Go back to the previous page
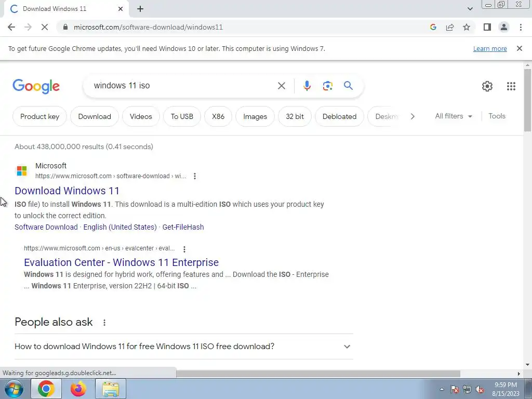Image resolution: width=532 pixels, height=399 pixels. pyautogui.click(x=11, y=27)
